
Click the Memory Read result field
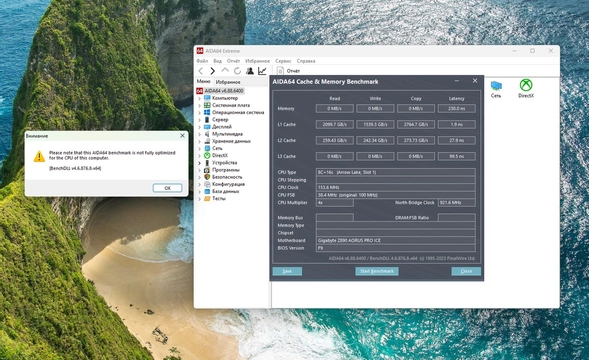(334, 109)
